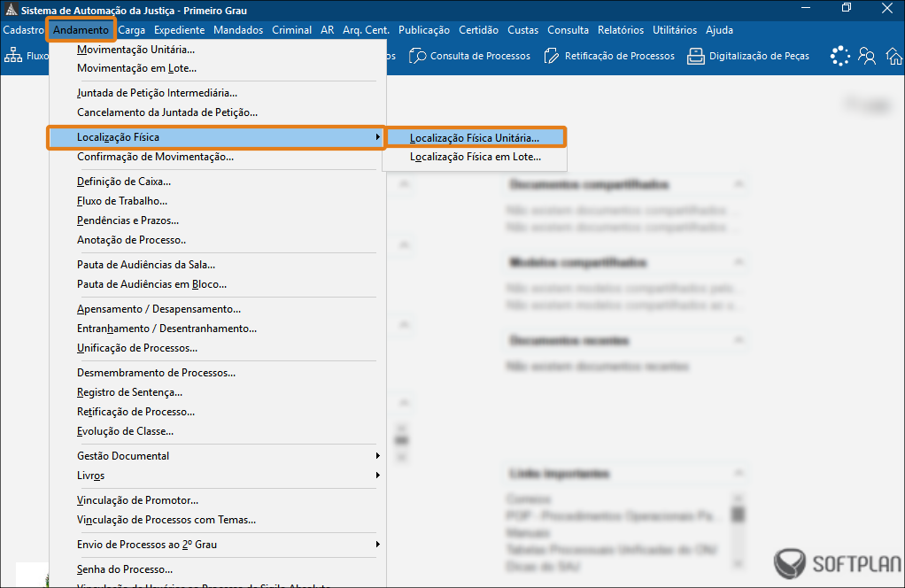Open the Custas menu
This screenshot has width=905, height=588.
523,30
